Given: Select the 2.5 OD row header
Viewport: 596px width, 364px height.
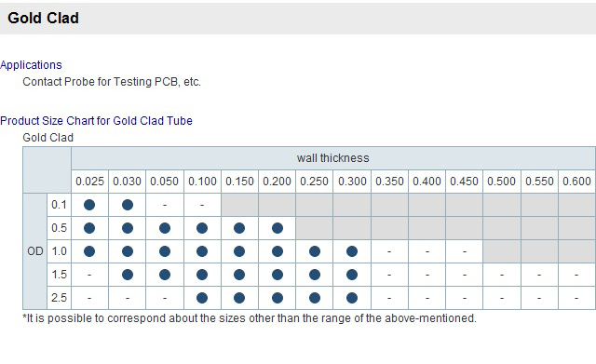Looking at the screenshot, I should (59, 298).
